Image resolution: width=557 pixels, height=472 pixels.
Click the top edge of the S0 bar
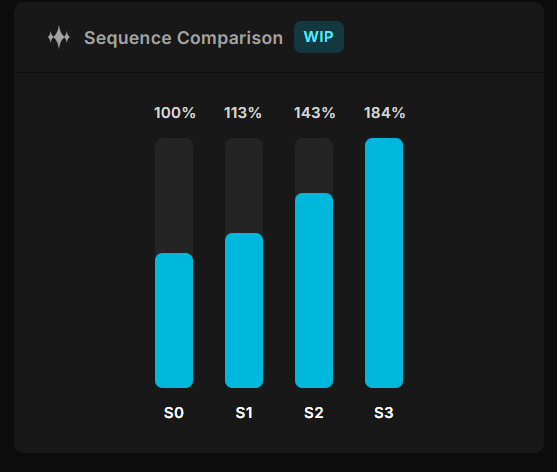tap(174, 254)
